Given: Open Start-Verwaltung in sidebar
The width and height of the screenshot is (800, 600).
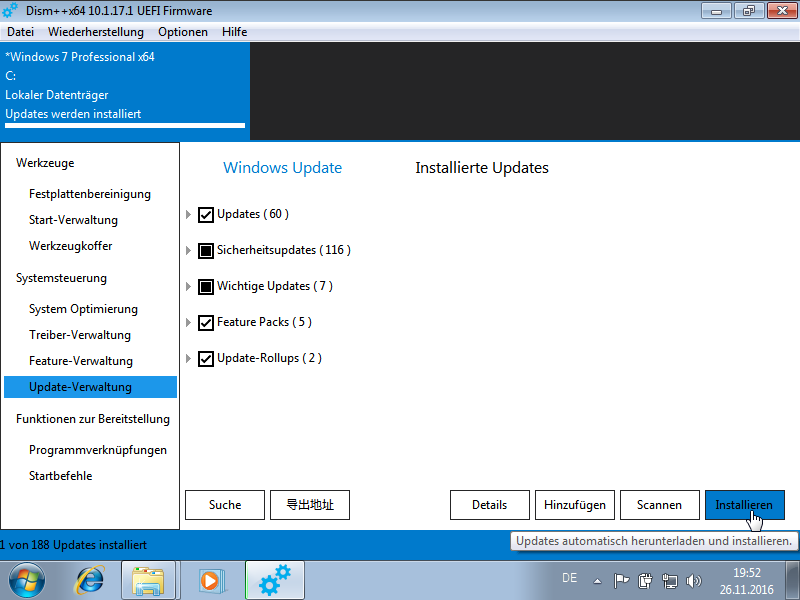Looking at the screenshot, I should (73, 220).
